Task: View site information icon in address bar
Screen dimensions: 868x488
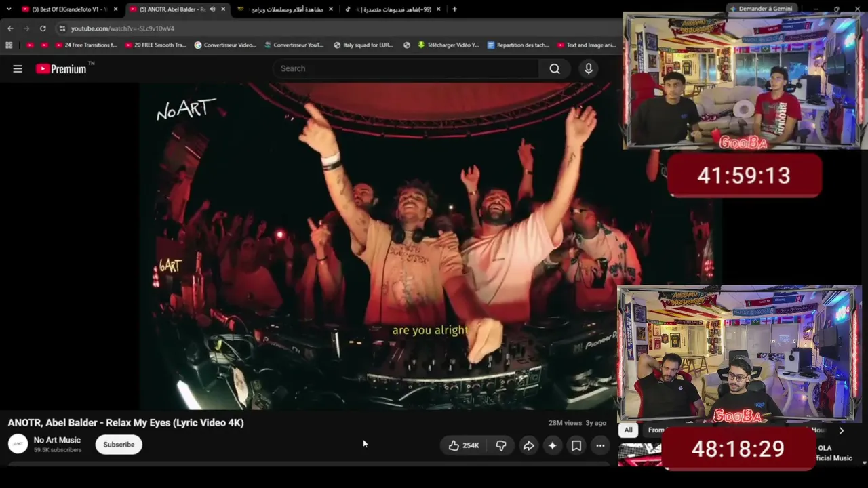Action: click(62, 28)
